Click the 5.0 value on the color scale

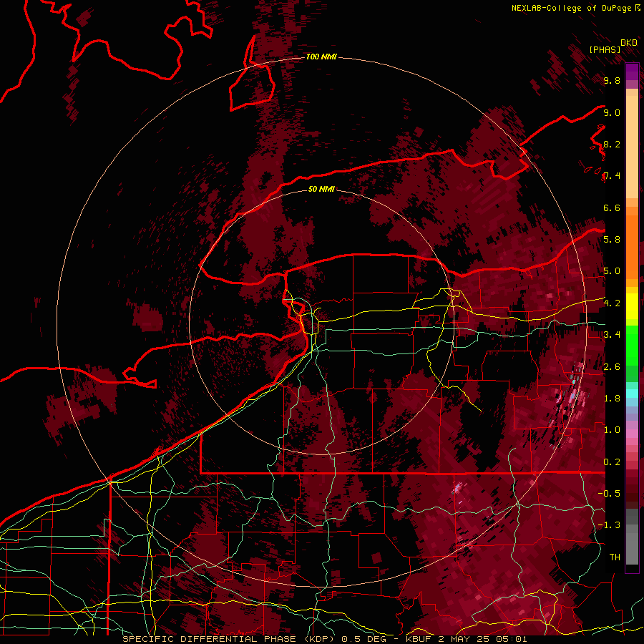point(612,271)
